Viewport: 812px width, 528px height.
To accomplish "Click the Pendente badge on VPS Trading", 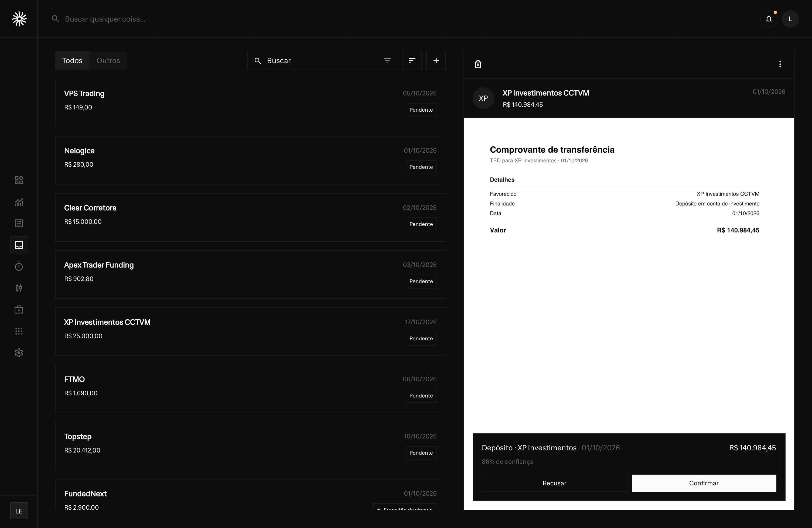I will [x=421, y=110].
